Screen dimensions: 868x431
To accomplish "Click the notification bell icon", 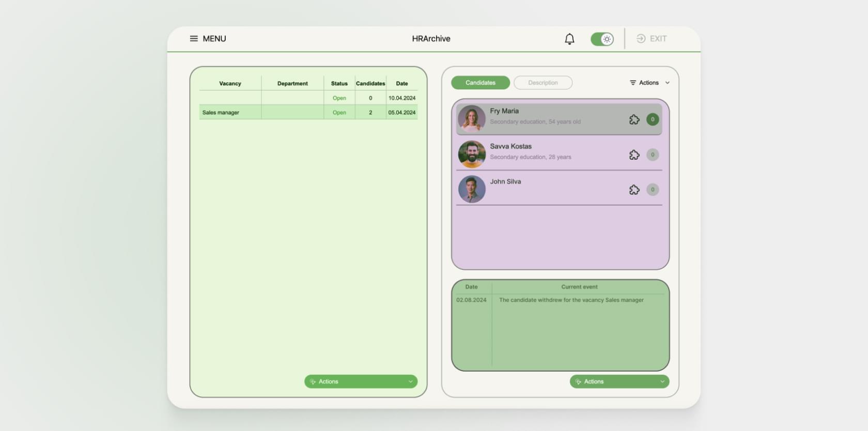I will (569, 39).
